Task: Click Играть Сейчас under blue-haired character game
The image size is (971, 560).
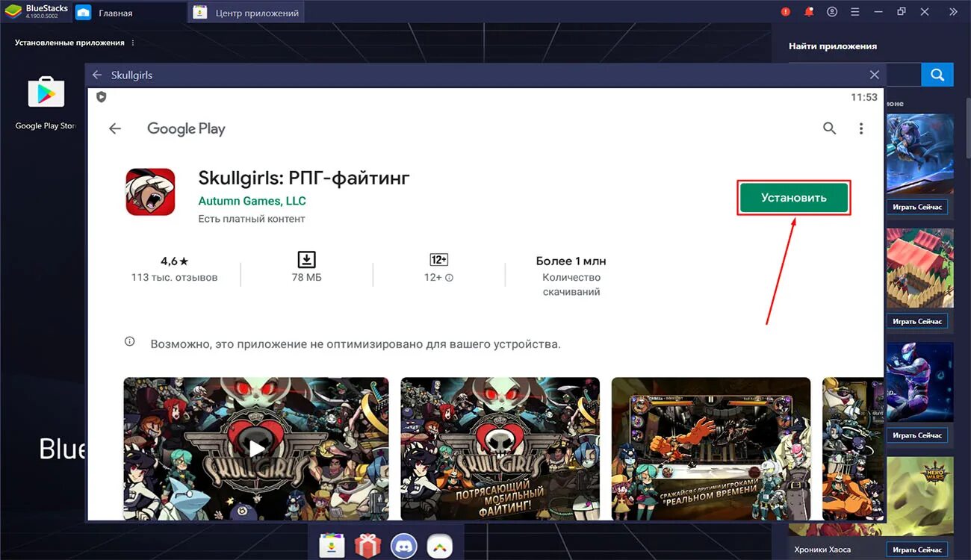Action: pyautogui.click(x=917, y=207)
